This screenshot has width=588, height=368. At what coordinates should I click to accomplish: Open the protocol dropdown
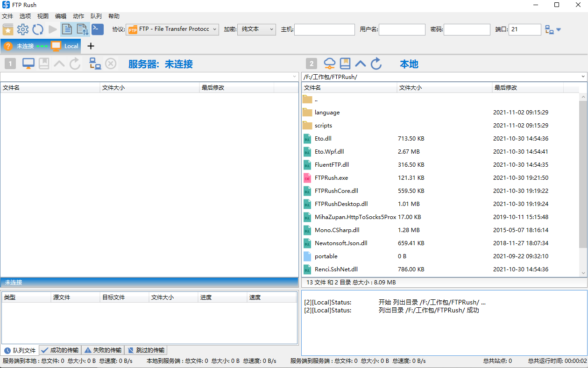[172, 29]
